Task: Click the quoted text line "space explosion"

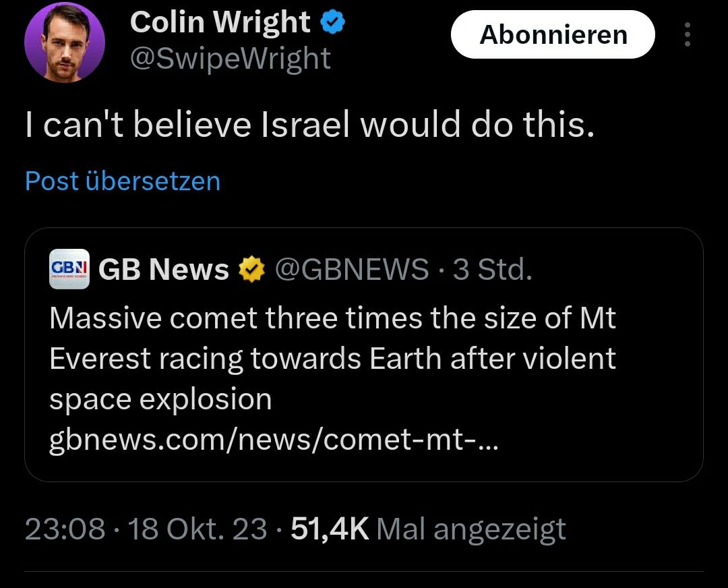Action: 160,399
